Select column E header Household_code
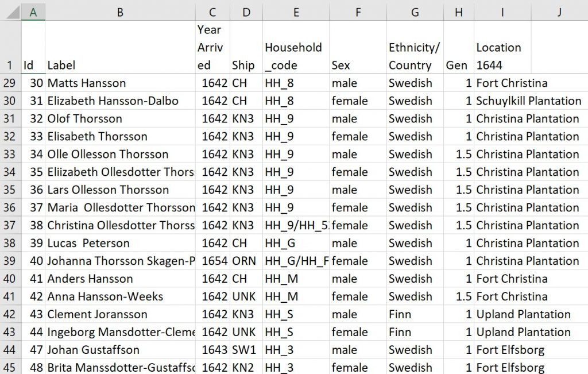This screenshot has width=588, height=374. pos(296,11)
